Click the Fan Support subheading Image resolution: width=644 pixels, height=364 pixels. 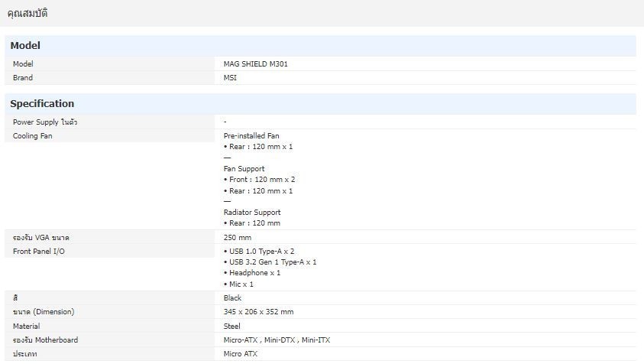pyautogui.click(x=244, y=169)
